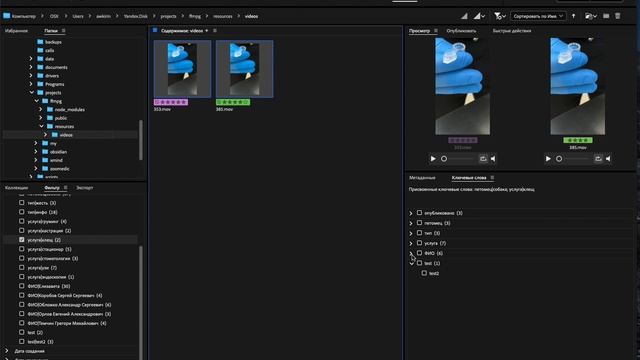Click the resources breadcrumb segment
Viewport: 640px width, 360px height.
click(222, 16)
